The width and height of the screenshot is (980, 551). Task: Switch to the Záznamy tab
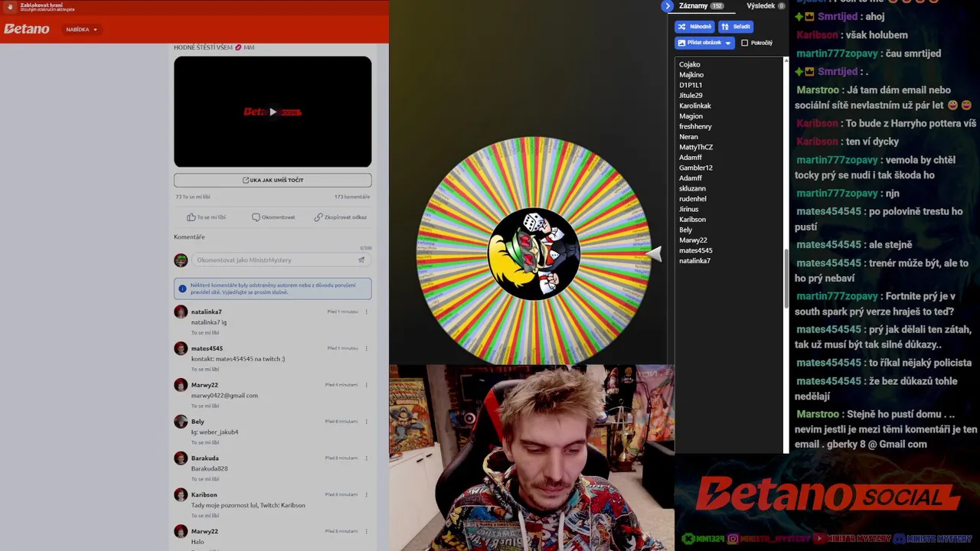701,6
